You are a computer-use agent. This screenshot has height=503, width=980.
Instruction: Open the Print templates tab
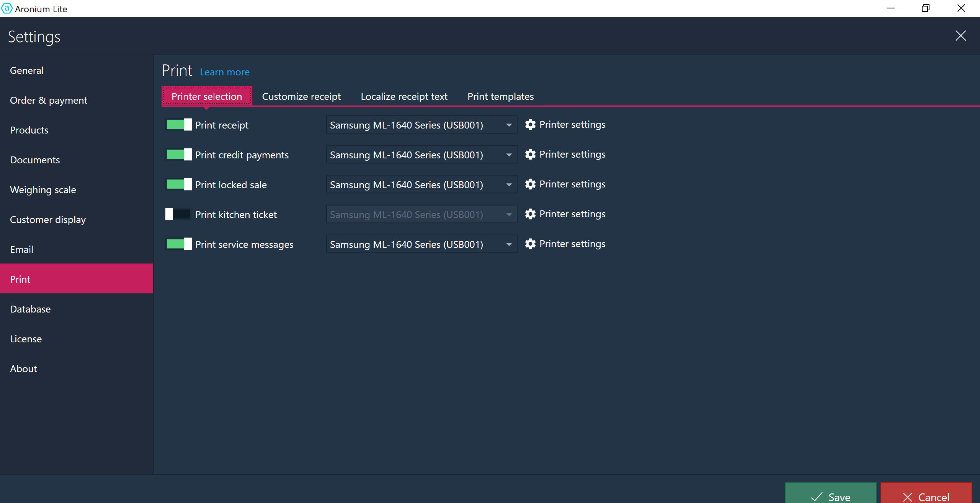tap(500, 96)
